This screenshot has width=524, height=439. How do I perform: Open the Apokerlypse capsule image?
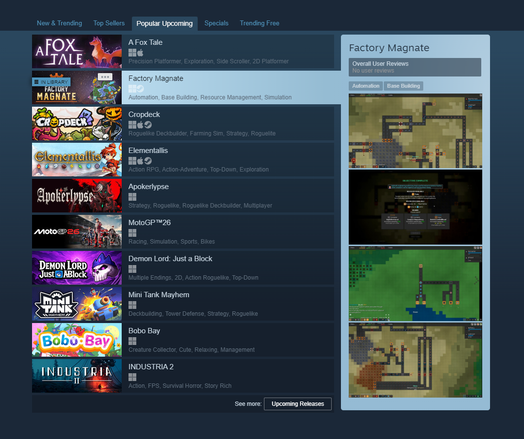(x=77, y=196)
